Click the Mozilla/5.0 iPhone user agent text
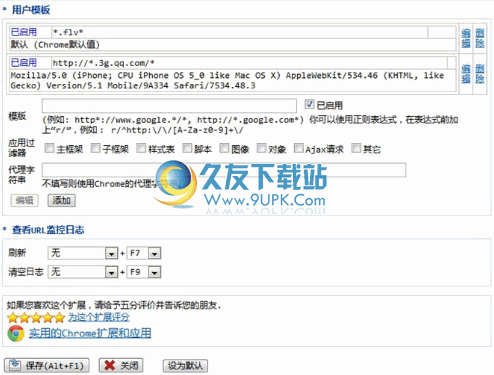Image resolution: width=494 pixels, height=375 pixels. point(227,80)
